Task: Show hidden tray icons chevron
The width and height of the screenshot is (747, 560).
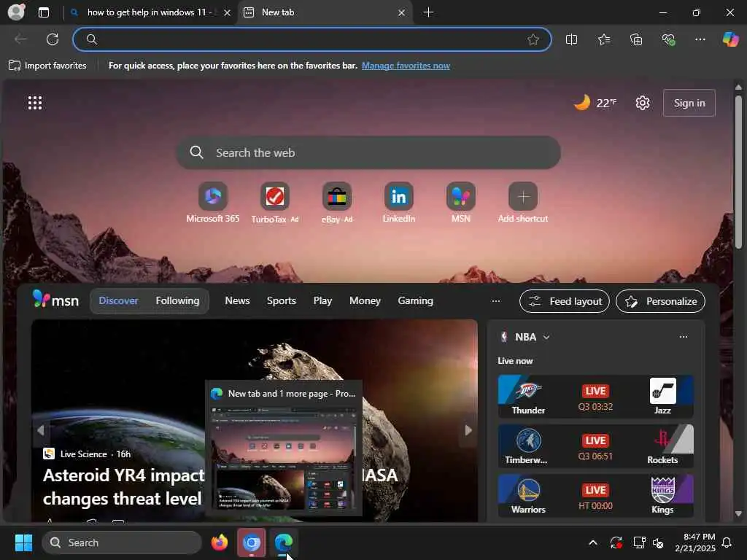Action: coord(593,542)
